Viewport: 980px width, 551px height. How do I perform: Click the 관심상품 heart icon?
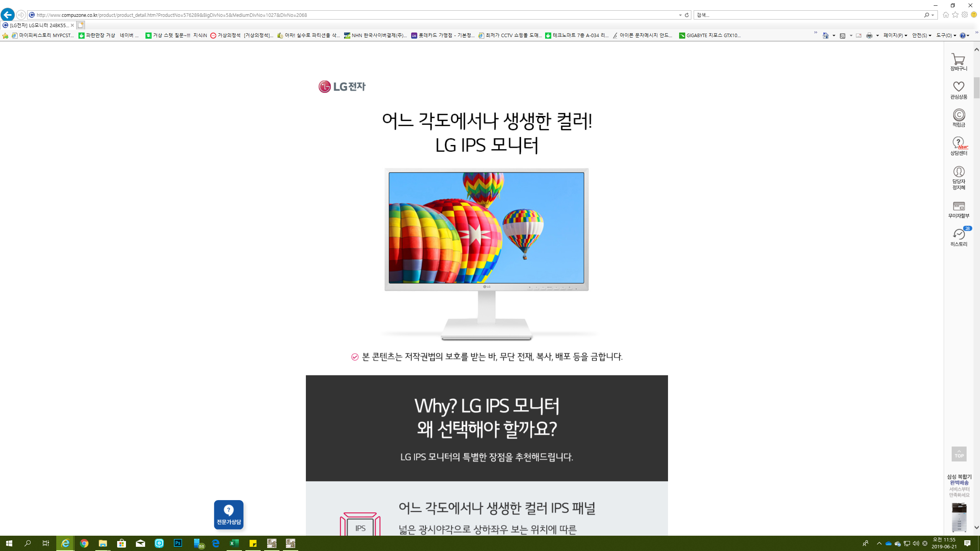click(959, 90)
